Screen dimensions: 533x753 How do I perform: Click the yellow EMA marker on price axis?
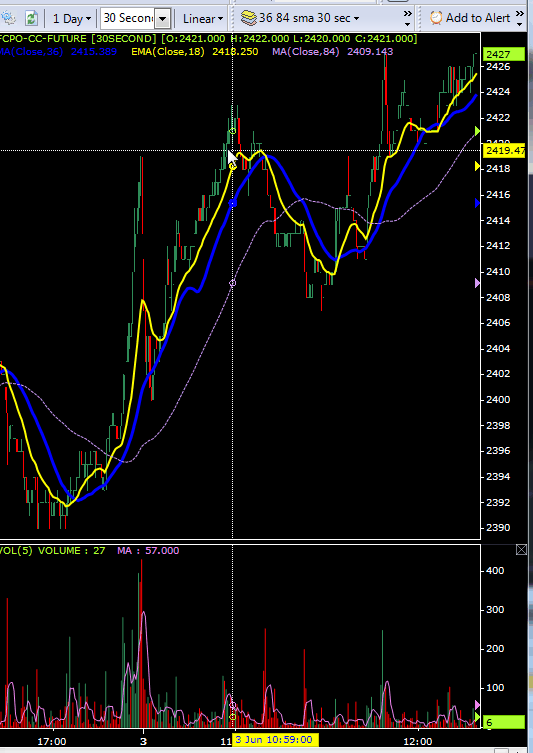pos(477,166)
